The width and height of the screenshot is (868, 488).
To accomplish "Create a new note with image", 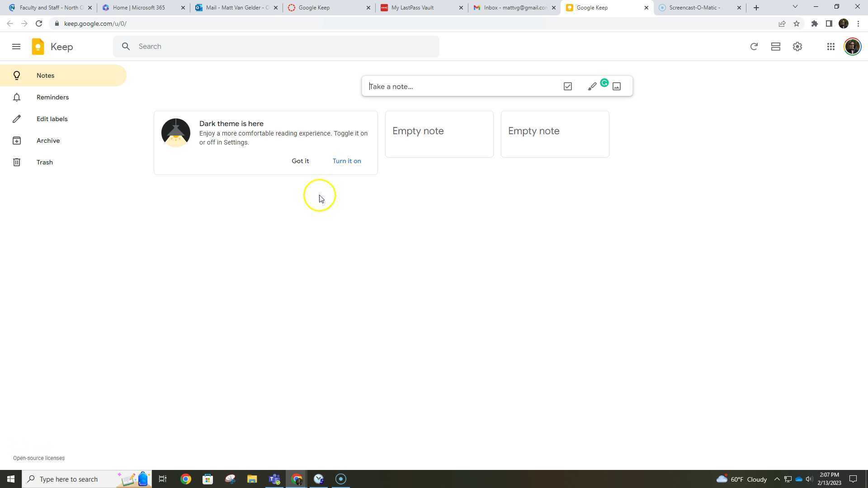I will click(x=616, y=86).
